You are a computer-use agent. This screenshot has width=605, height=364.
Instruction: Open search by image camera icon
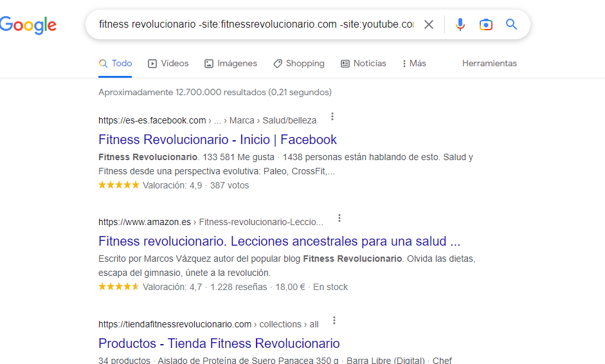pyautogui.click(x=486, y=24)
